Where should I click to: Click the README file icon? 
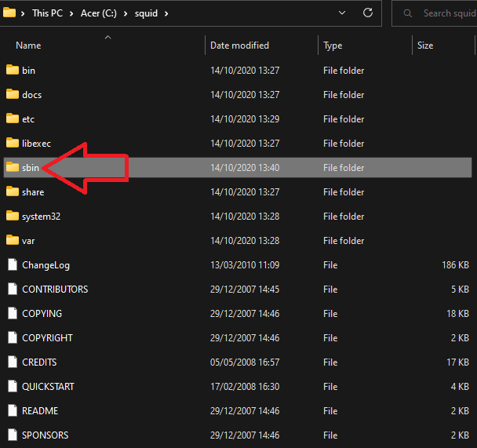(x=12, y=410)
